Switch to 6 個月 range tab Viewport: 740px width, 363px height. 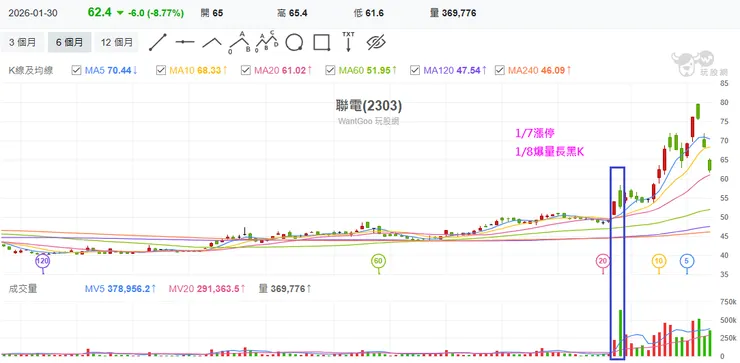coord(69,42)
